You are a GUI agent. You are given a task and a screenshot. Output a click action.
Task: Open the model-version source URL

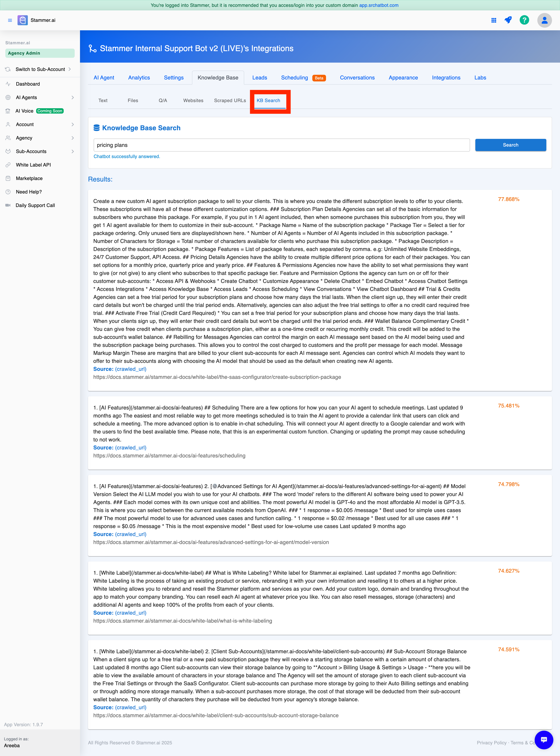click(211, 542)
